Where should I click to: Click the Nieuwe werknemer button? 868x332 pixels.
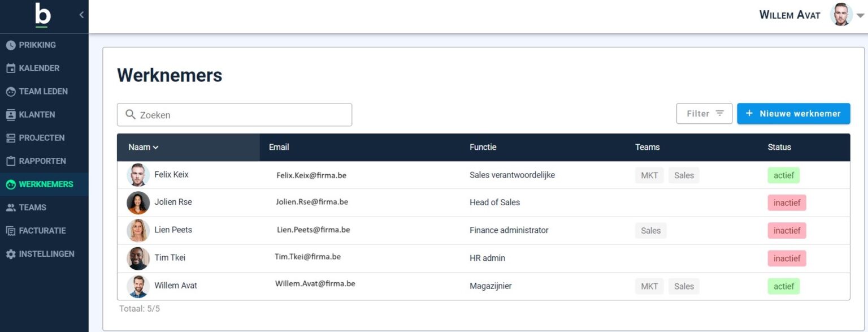793,114
